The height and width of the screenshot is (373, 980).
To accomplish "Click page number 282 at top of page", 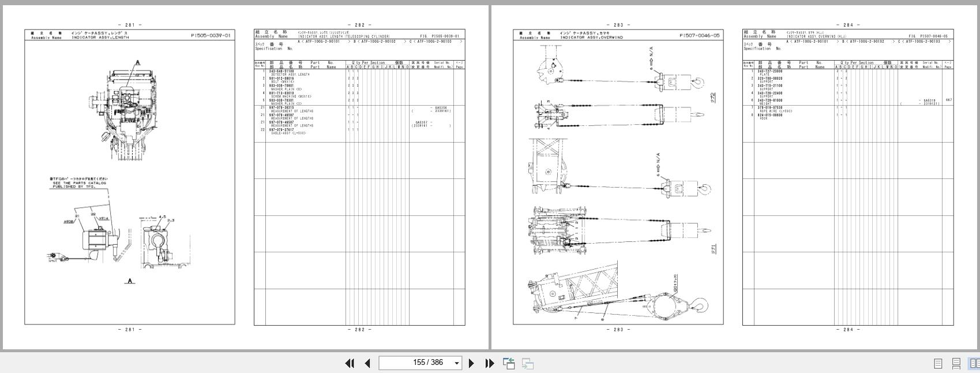I will click(x=360, y=25).
